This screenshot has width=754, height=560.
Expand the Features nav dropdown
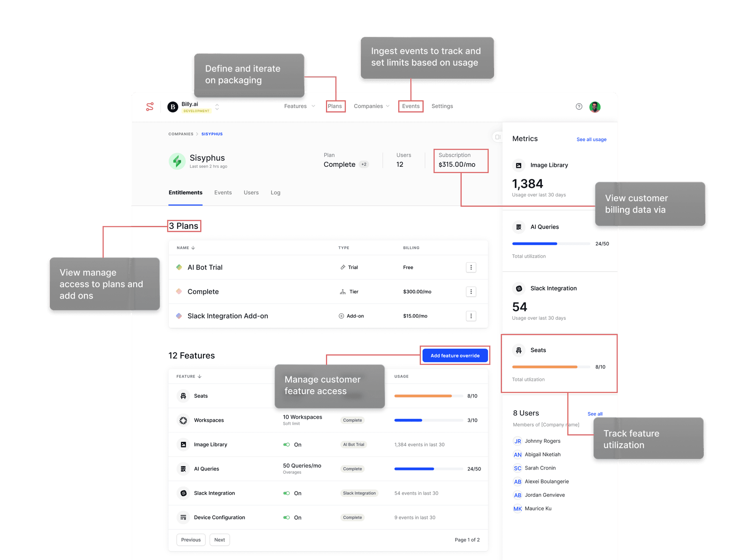coord(300,106)
